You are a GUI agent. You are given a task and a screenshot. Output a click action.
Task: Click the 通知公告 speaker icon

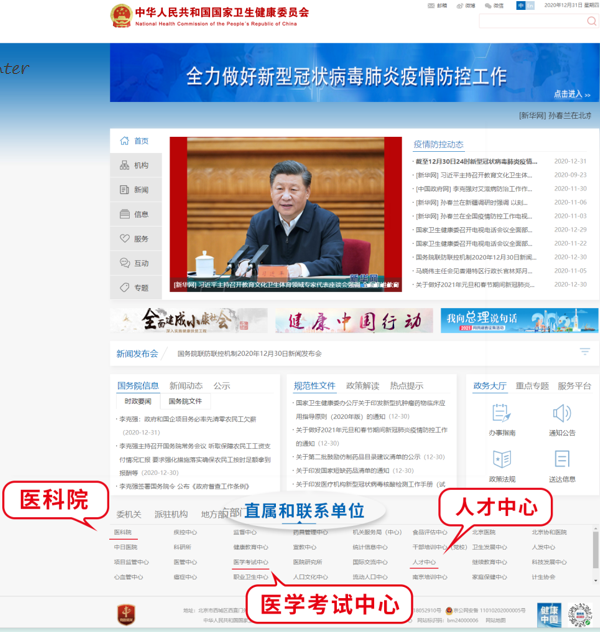click(562, 414)
